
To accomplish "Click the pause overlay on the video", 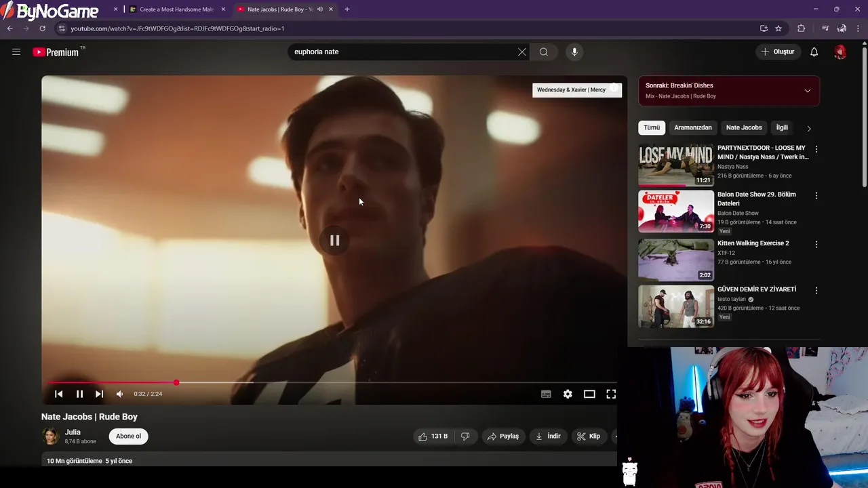I will pos(334,241).
